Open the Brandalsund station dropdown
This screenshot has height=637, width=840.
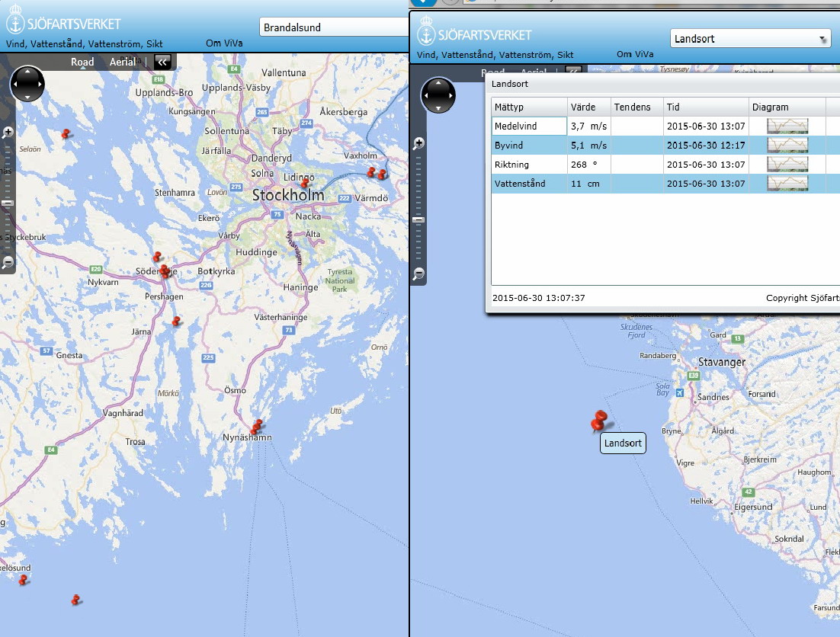334,27
